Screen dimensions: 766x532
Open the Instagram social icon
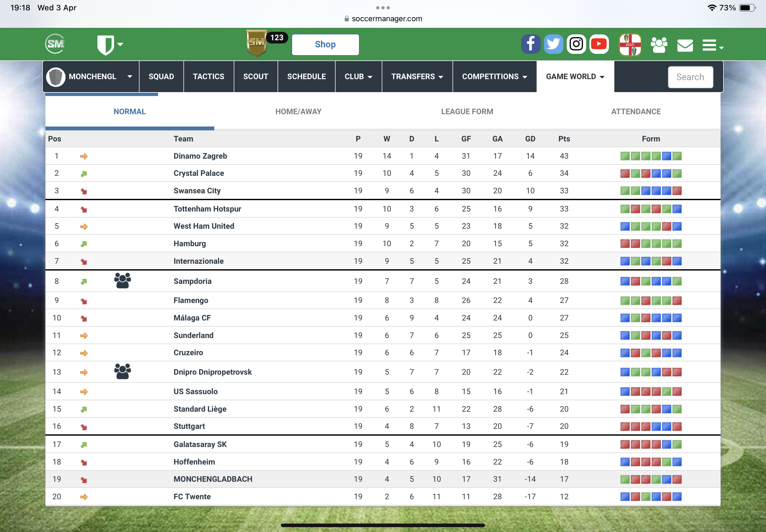(x=576, y=44)
